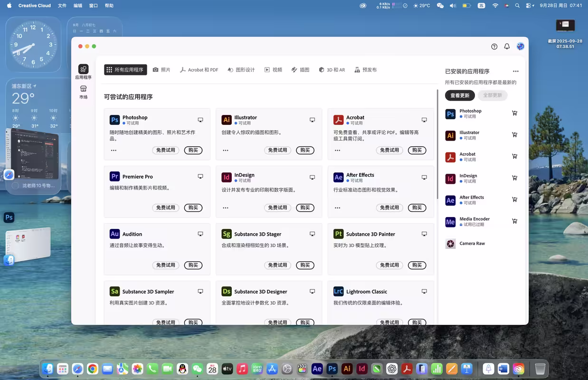
Task: Click 购买 on Audition card
Action: click(x=193, y=265)
